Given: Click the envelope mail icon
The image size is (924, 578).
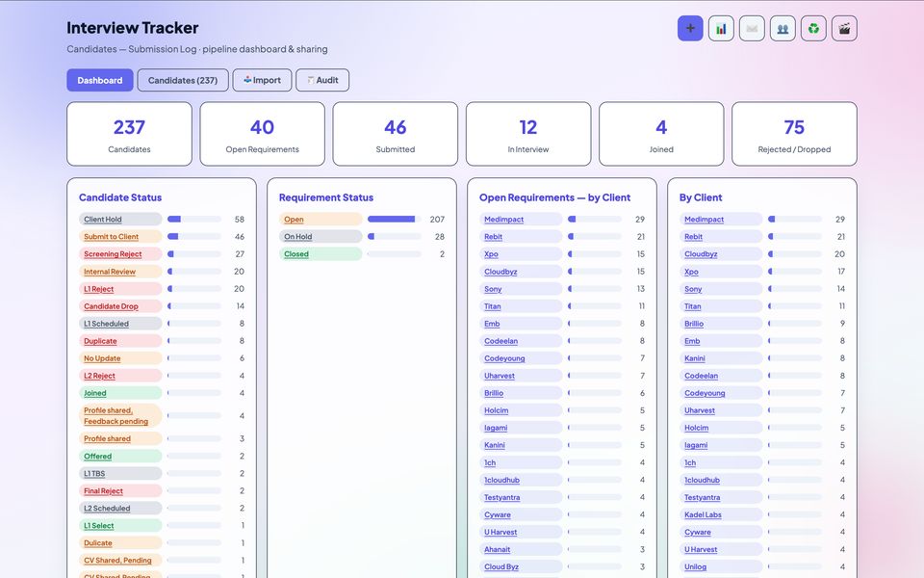Looking at the screenshot, I should click(752, 28).
